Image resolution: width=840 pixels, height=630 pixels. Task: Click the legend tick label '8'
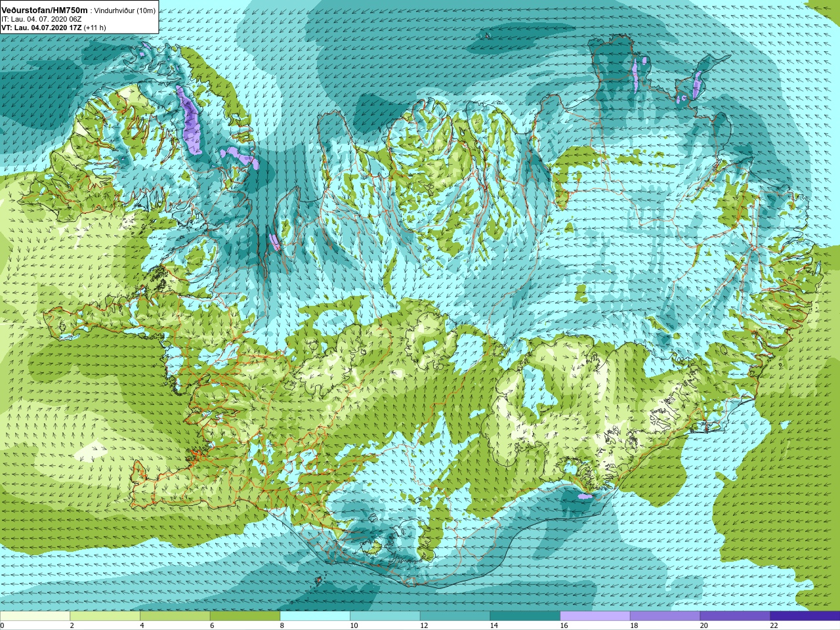[282, 625]
